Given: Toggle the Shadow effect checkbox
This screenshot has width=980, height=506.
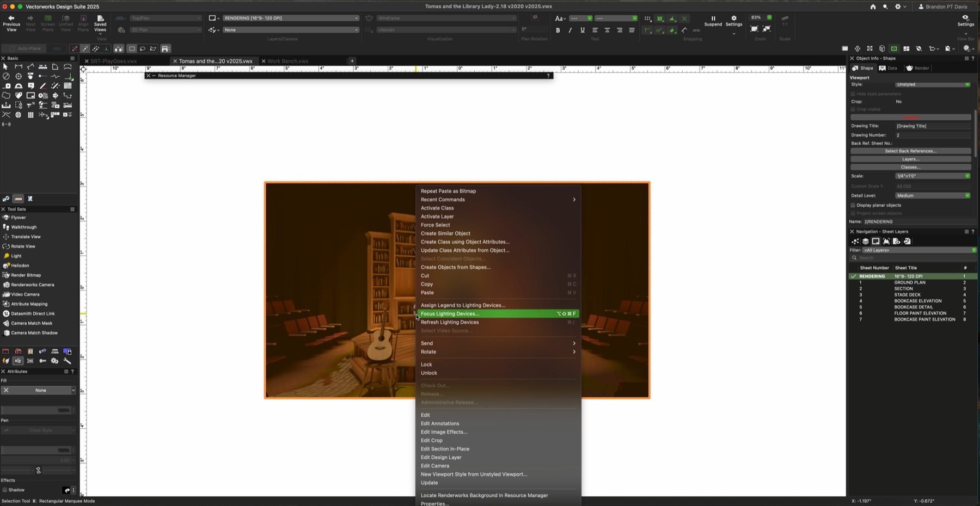Looking at the screenshot, I should click(6, 490).
